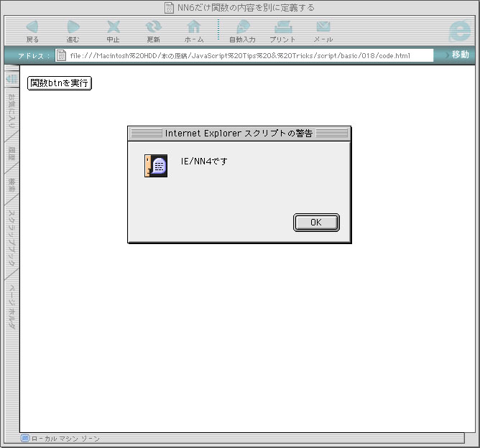Click the Internet Explorer 'e' logo
The image size is (480, 448).
(x=460, y=31)
